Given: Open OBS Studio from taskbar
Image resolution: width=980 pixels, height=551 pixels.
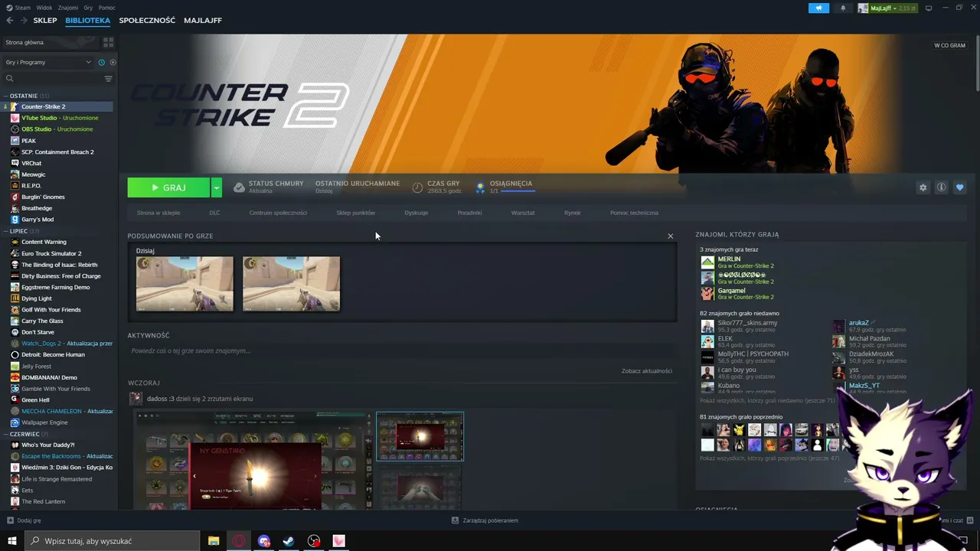Looking at the screenshot, I should pyautogui.click(x=314, y=541).
